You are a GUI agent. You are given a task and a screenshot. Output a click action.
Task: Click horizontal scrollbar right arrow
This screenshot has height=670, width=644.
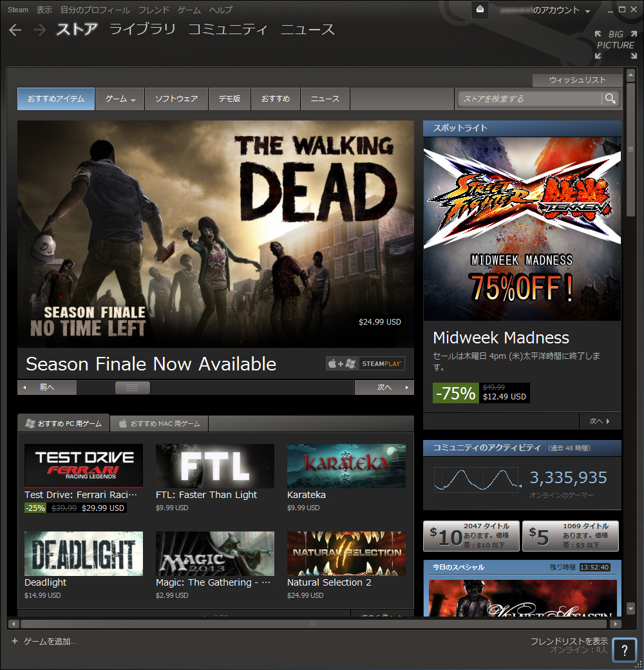(616, 624)
